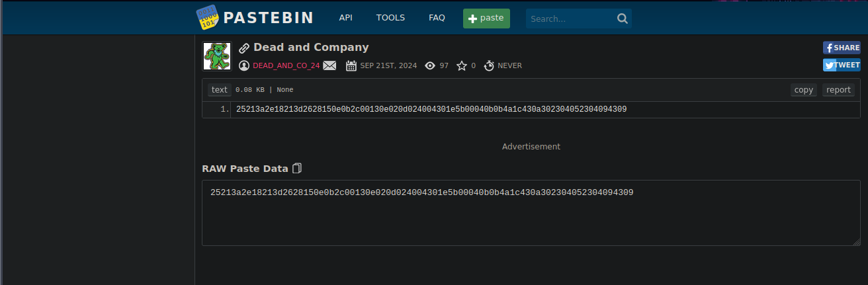
Task: Click the expiration timer icon
Action: (x=489, y=65)
